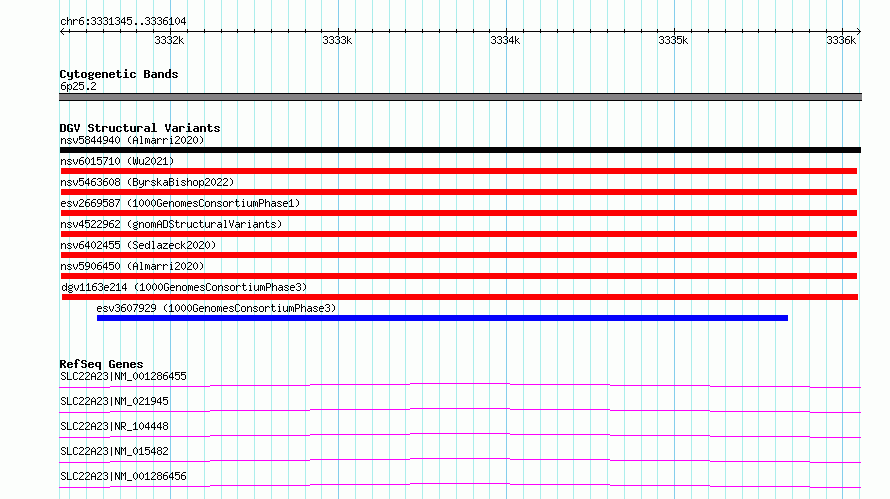Screen dimensions: 890x499
Task: Click the black nsv5844940 variant bar
Action: [x=460, y=150]
